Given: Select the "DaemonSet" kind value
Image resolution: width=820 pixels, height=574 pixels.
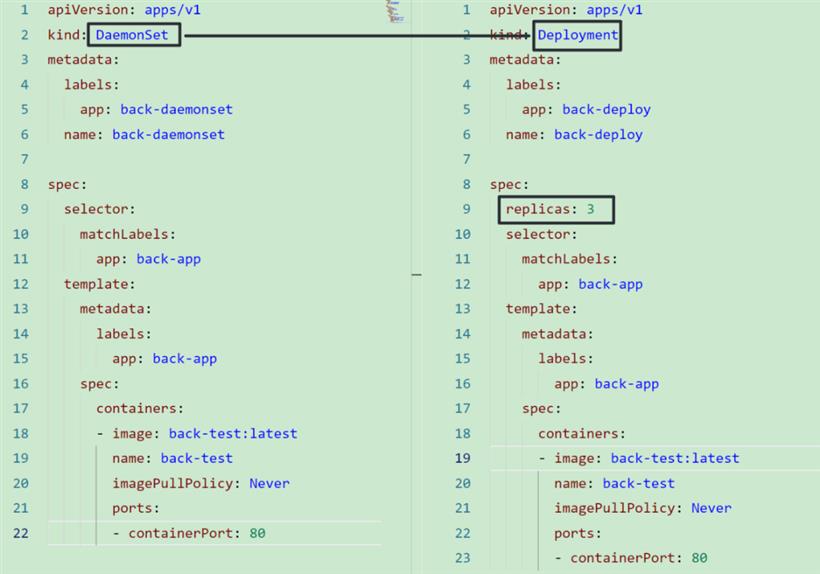Looking at the screenshot, I should (x=132, y=35).
